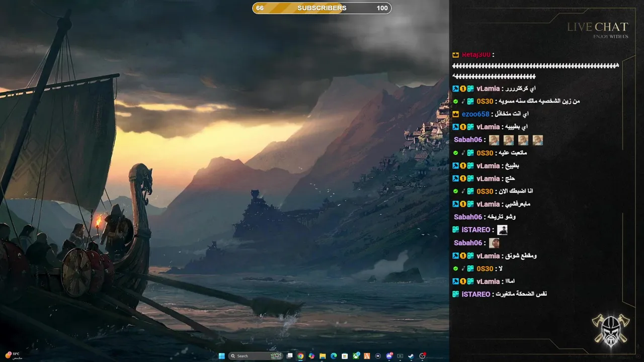Click 0S30's name on the 'انا اضبطك الان' message
Screen dimensions: 644x362
point(485,192)
